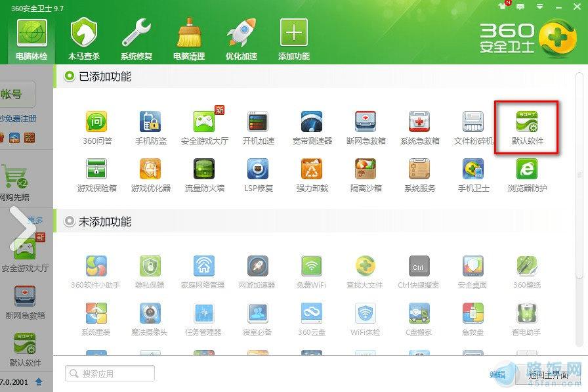Add 安全桌面 function
The image size is (588, 392).
472,272
